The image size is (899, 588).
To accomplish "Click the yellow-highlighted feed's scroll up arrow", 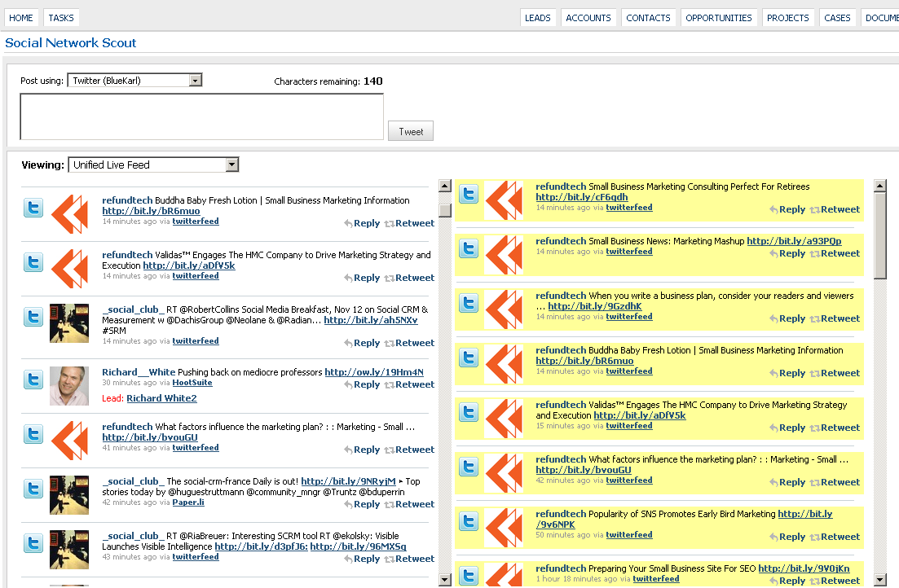I will (880, 186).
